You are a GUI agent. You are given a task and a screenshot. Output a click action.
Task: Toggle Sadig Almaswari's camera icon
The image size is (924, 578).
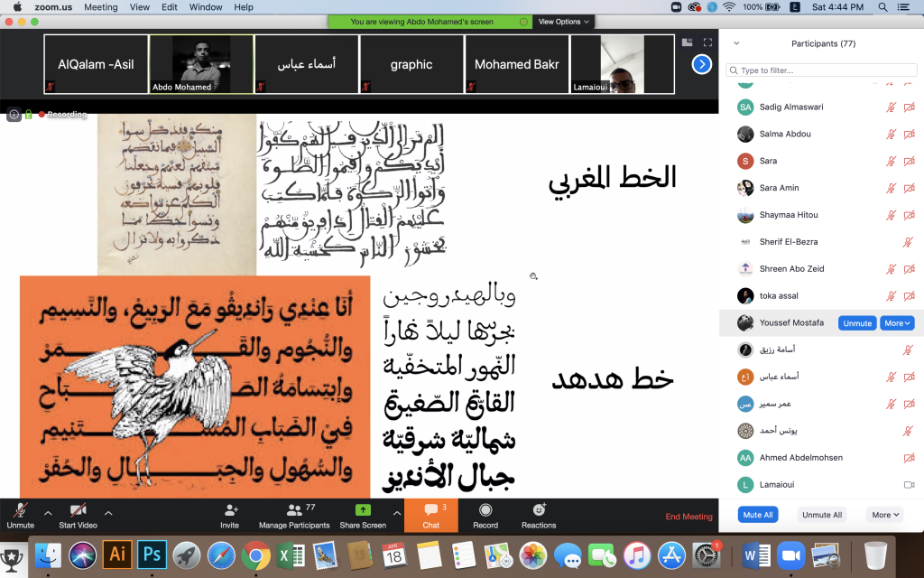pyautogui.click(x=910, y=107)
